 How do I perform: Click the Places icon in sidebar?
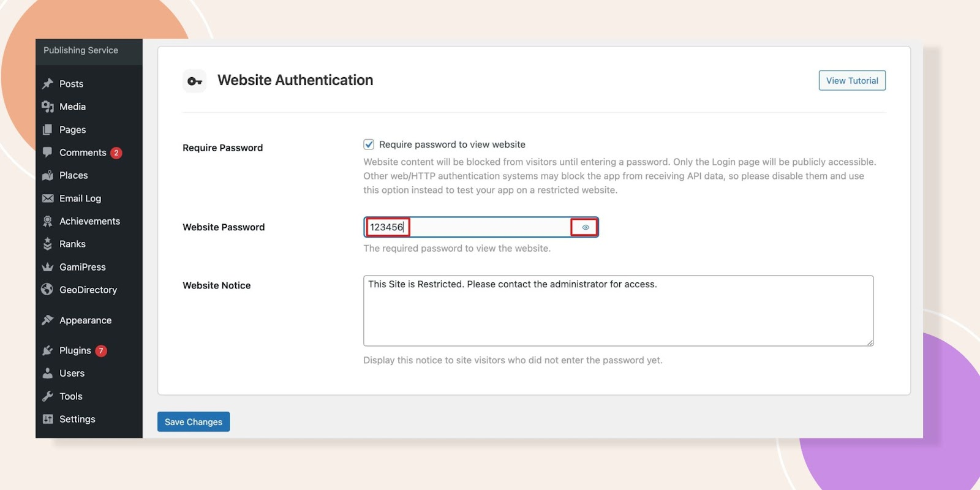pos(48,175)
